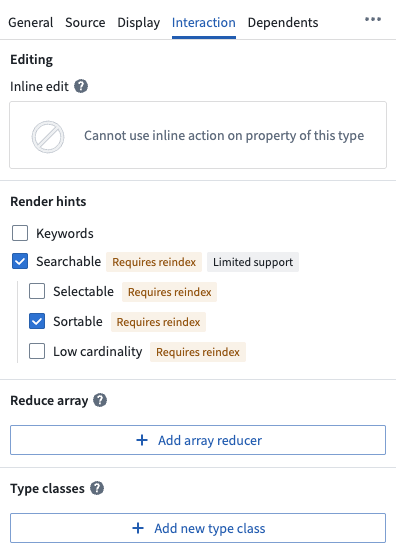
Task: Click 'Cannot use inline action' message text
Action: tap(224, 136)
